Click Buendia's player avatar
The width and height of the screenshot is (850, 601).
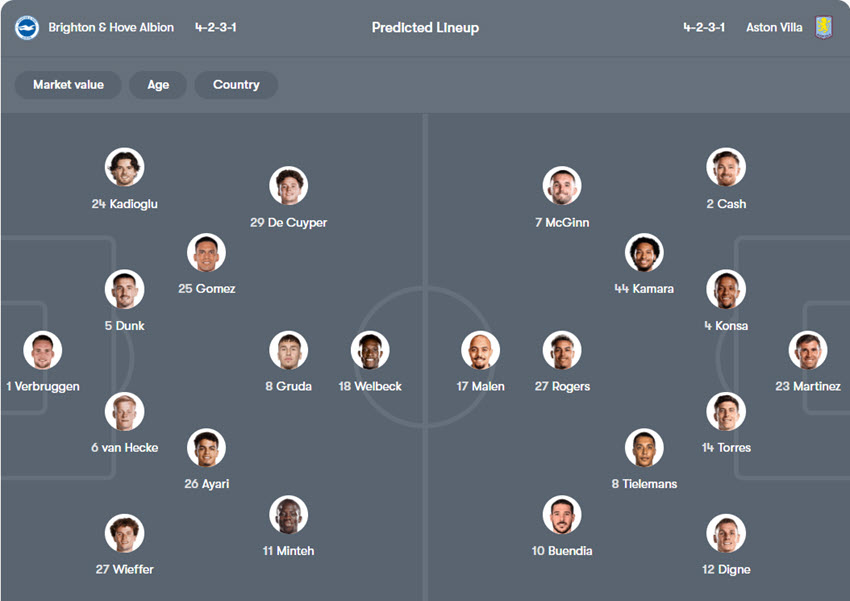click(562, 515)
